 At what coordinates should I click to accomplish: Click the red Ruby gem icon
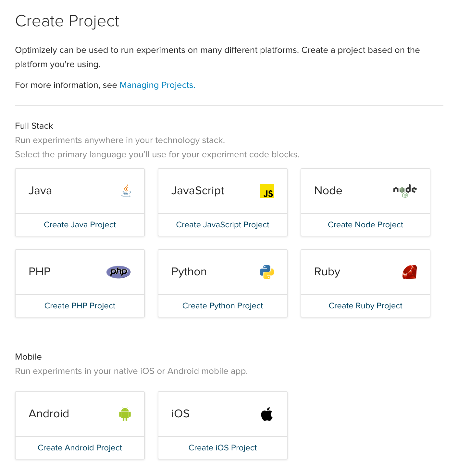[409, 272]
